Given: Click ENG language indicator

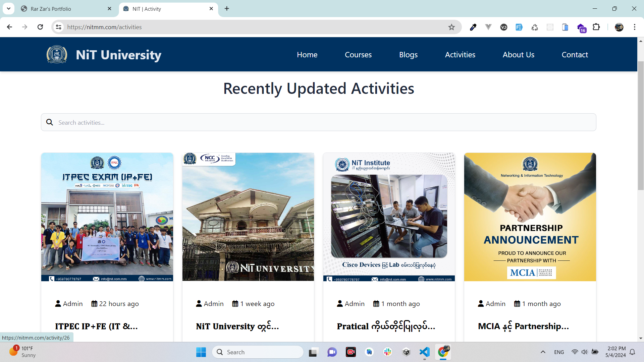Looking at the screenshot, I should click(559, 352).
